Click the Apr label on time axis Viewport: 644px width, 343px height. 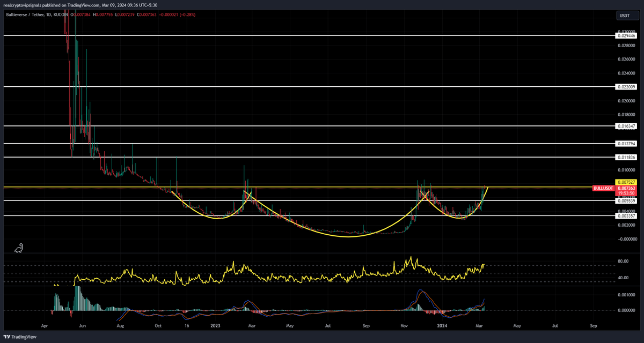(x=45, y=325)
